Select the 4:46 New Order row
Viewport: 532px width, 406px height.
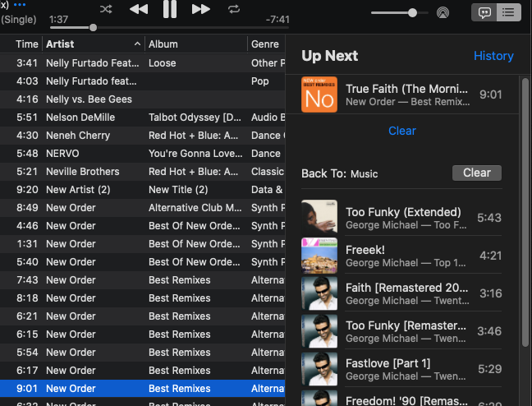pos(143,225)
